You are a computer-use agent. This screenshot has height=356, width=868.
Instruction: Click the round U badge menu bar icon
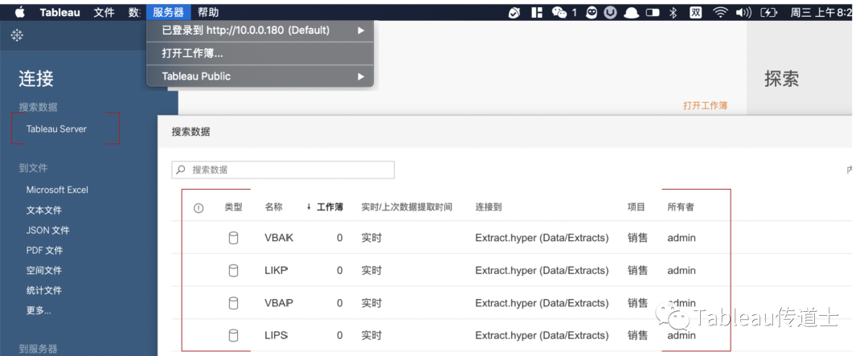pos(610,12)
